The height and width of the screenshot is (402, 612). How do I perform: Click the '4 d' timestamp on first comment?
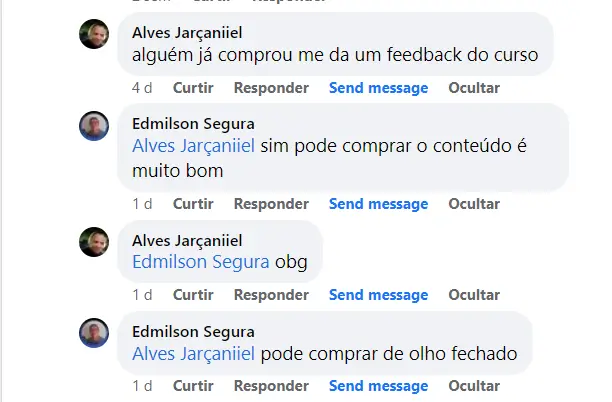click(141, 88)
